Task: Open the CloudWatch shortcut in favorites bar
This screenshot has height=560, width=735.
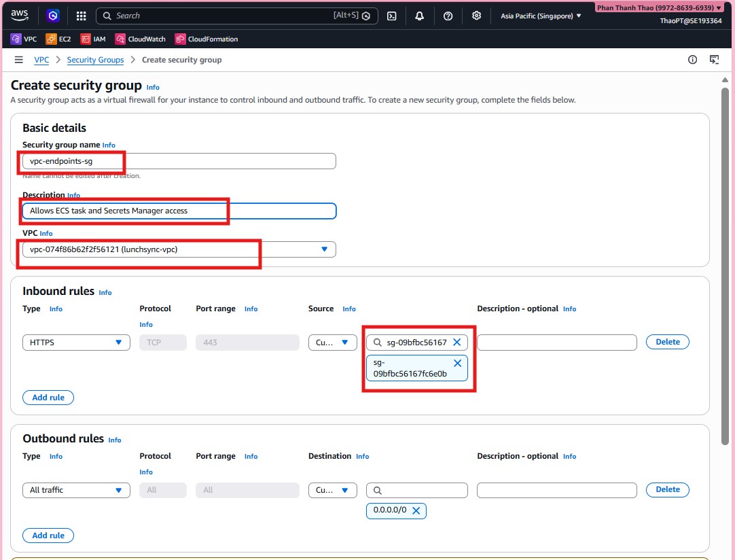Action: (140, 39)
